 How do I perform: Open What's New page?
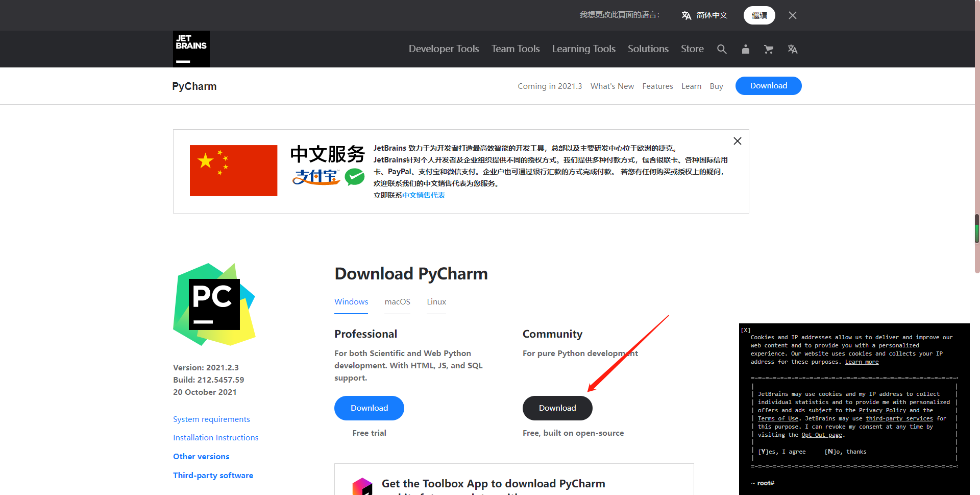tap(612, 86)
